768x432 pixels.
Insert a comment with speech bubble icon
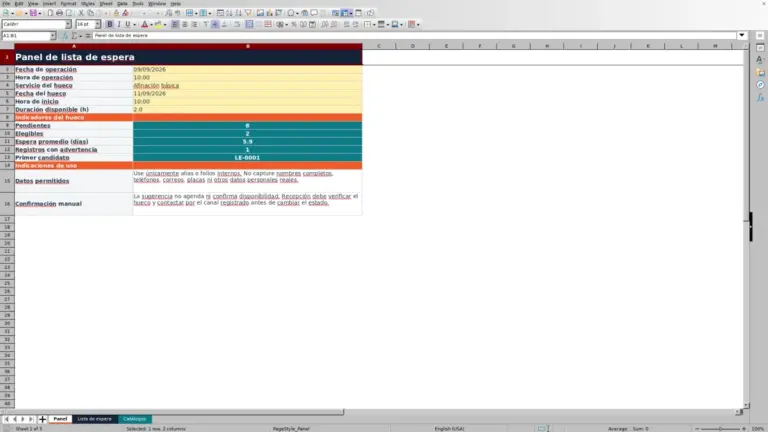coord(314,13)
